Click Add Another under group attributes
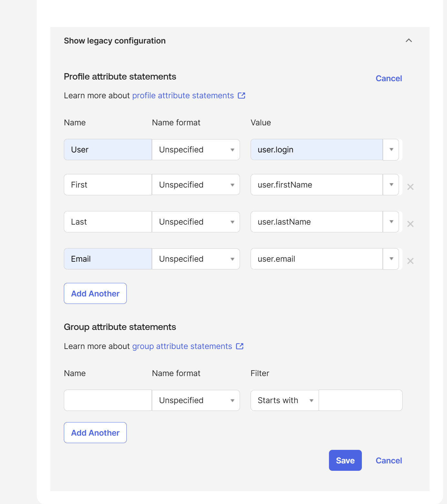Image resolution: width=447 pixels, height=504 pixels. click(95, 433)
